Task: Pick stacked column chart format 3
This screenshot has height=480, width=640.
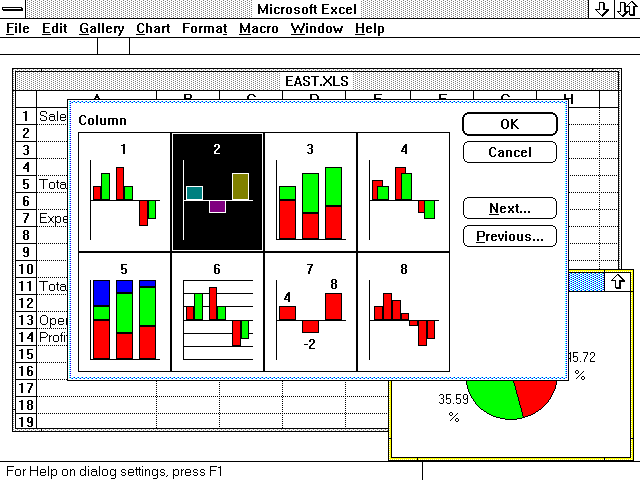Action: 311,192
